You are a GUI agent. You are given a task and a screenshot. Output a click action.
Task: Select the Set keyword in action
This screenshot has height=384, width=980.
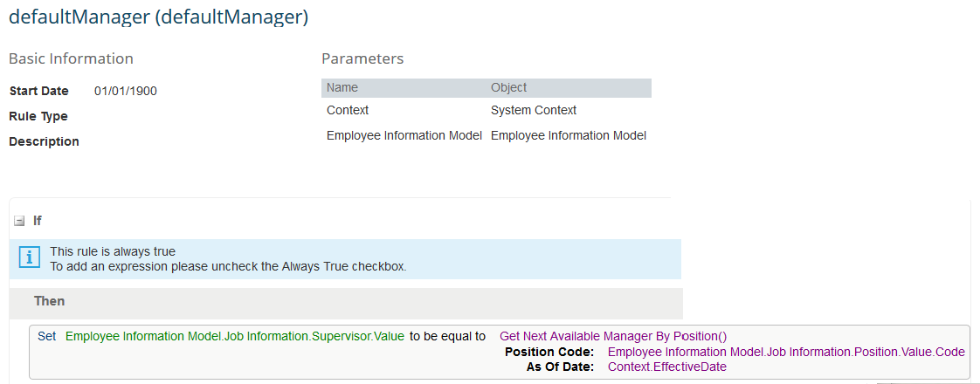[47, 336]
